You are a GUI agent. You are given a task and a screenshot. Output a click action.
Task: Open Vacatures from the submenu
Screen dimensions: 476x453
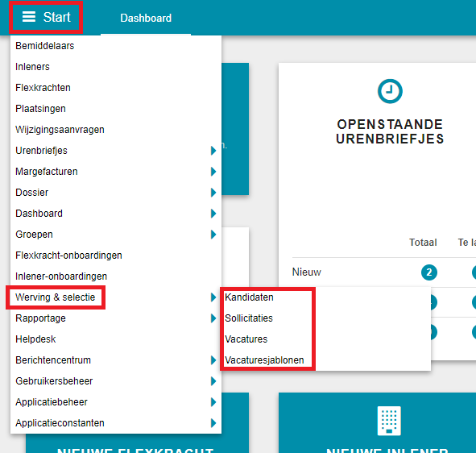(246, 339)
